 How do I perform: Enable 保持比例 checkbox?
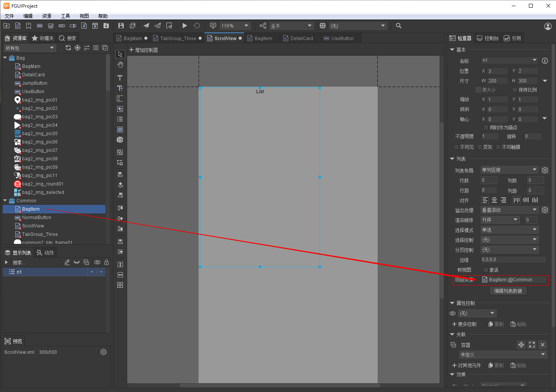(x=514, y=90)
